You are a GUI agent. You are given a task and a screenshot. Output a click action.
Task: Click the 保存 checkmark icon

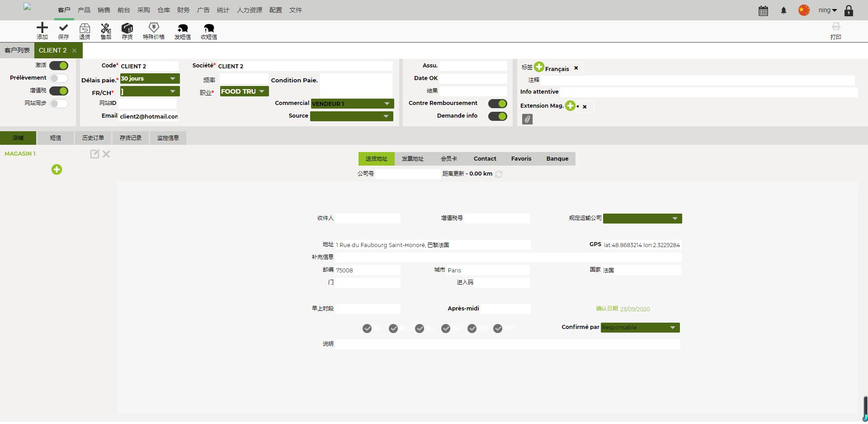tap(63, 28)
